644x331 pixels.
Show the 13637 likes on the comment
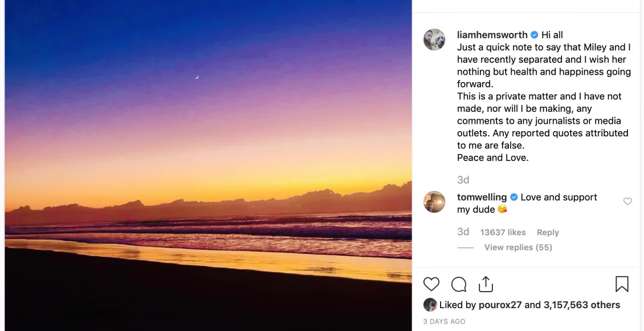tap(503, 232)
